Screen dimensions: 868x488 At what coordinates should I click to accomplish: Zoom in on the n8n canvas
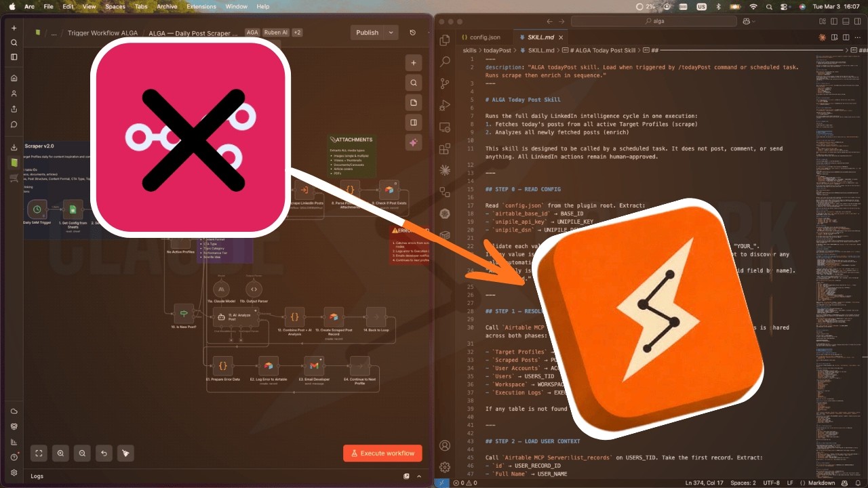point(60,453)
